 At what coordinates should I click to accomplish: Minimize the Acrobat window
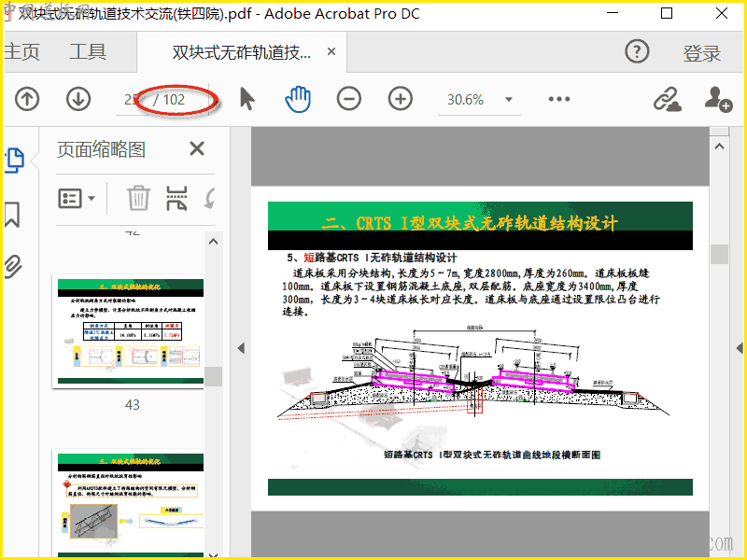coord(613,13)
